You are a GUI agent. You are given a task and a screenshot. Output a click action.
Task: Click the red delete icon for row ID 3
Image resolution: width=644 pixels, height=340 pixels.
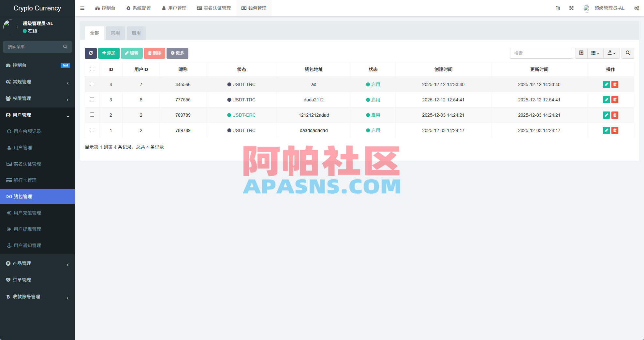coord(615,100)
